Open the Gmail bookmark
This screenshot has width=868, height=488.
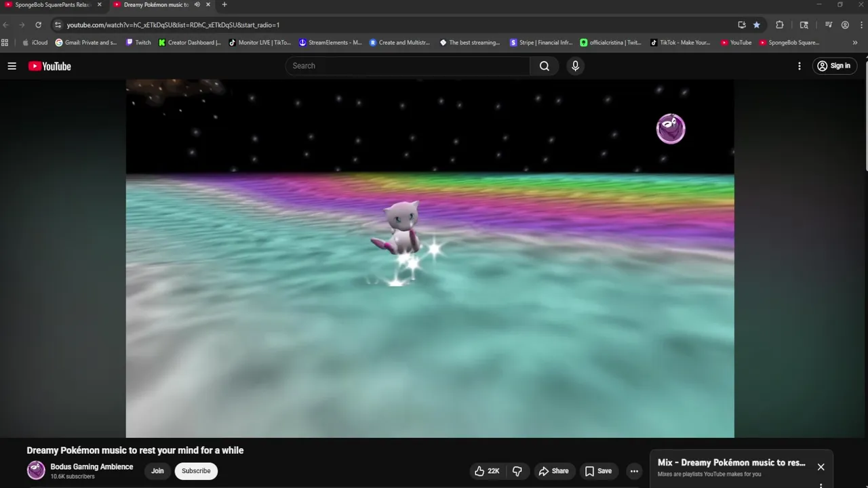point(86,43)
